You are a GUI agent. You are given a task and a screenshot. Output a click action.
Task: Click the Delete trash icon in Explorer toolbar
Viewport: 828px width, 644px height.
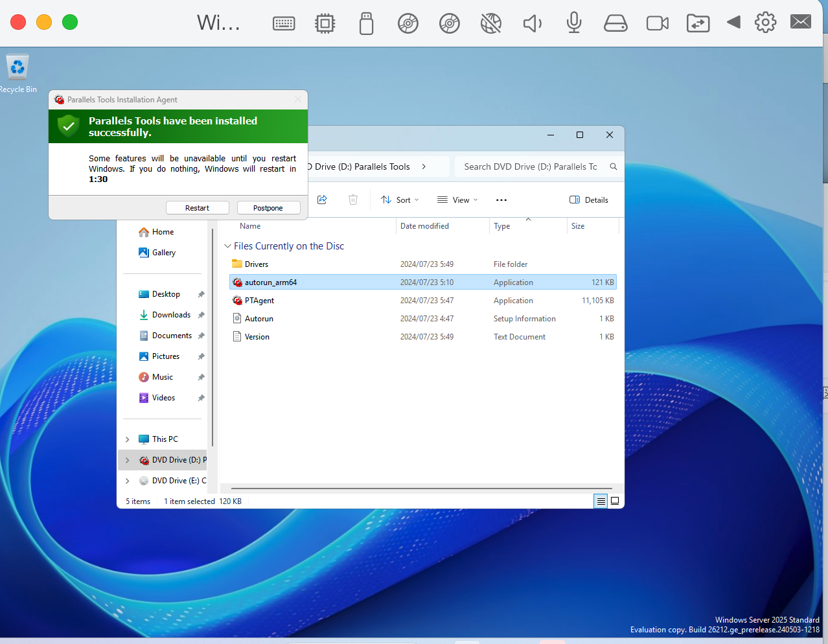tap(353, 200)
